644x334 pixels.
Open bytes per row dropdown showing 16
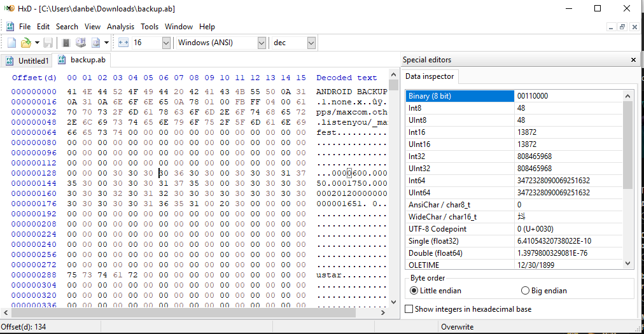tap(166, 43)
